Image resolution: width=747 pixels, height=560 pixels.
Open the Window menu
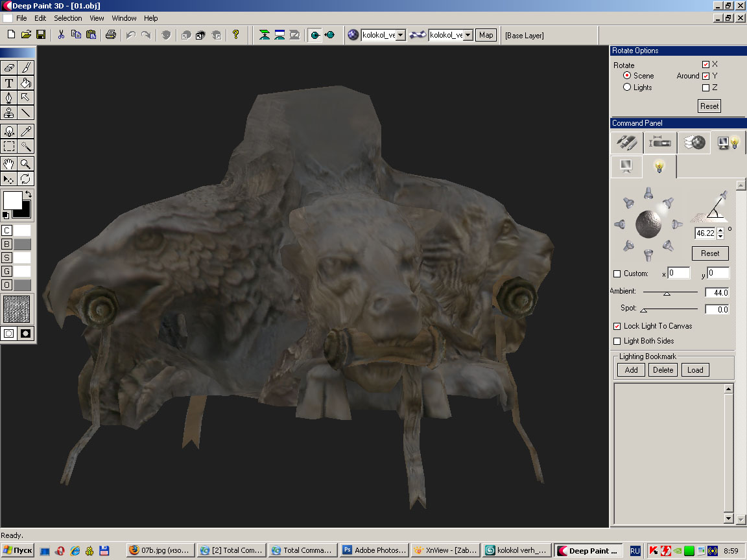[x=124, y=18]
